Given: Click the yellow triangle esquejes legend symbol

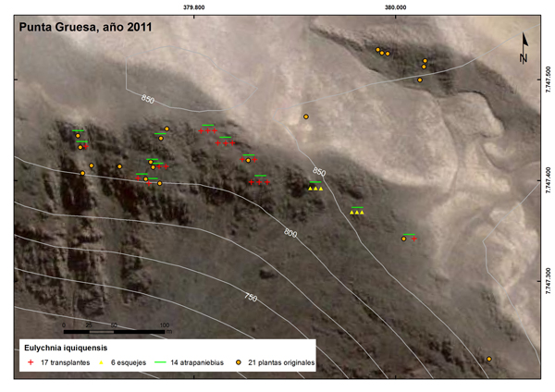Looking at the screenshot, I should click(x=104, y=363).
